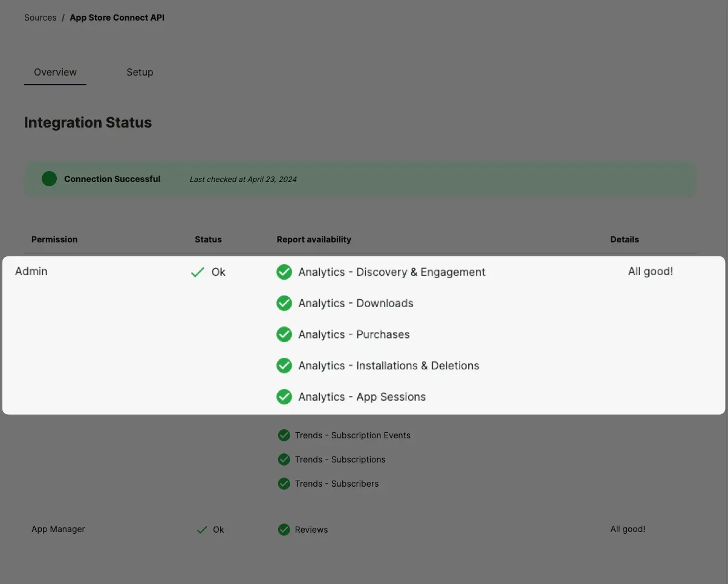Click the Report availability column header
This screenshot has width=728, height=584.
(314, 239)
